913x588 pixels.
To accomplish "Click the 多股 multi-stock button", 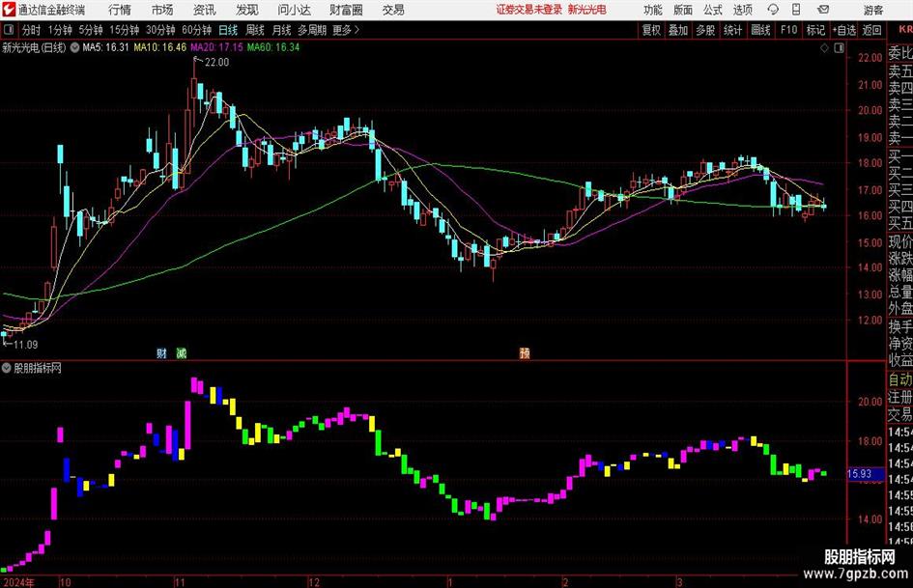I will (705, 30).
